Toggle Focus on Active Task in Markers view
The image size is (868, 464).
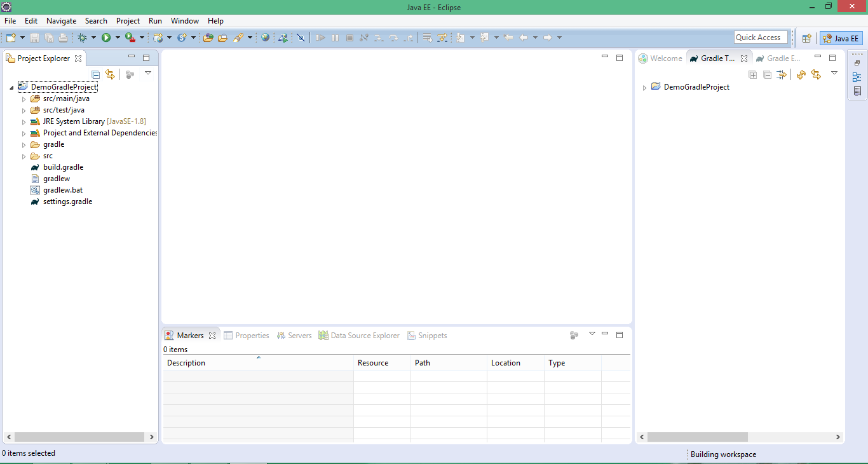pos(574,335)
